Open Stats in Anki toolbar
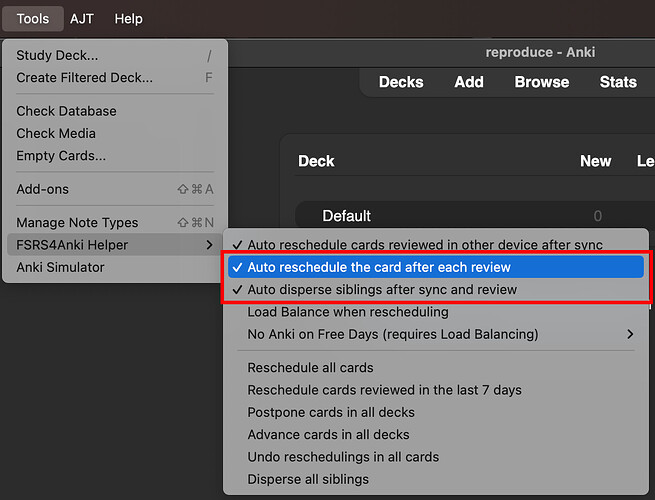The width and height of the screenshot is (655, 500). point(618,82)
